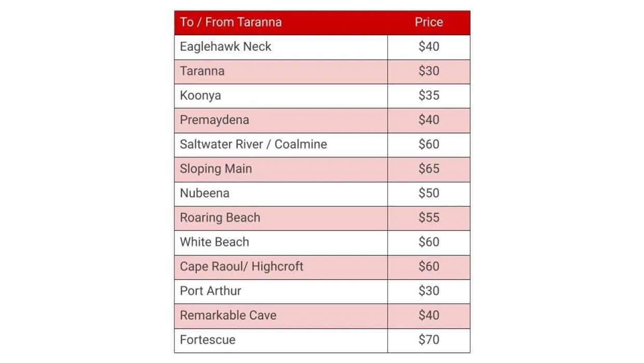Viewport: 644px width, 363px height.
Task: Select the Port Arthur row
Action: pos(210,291)
